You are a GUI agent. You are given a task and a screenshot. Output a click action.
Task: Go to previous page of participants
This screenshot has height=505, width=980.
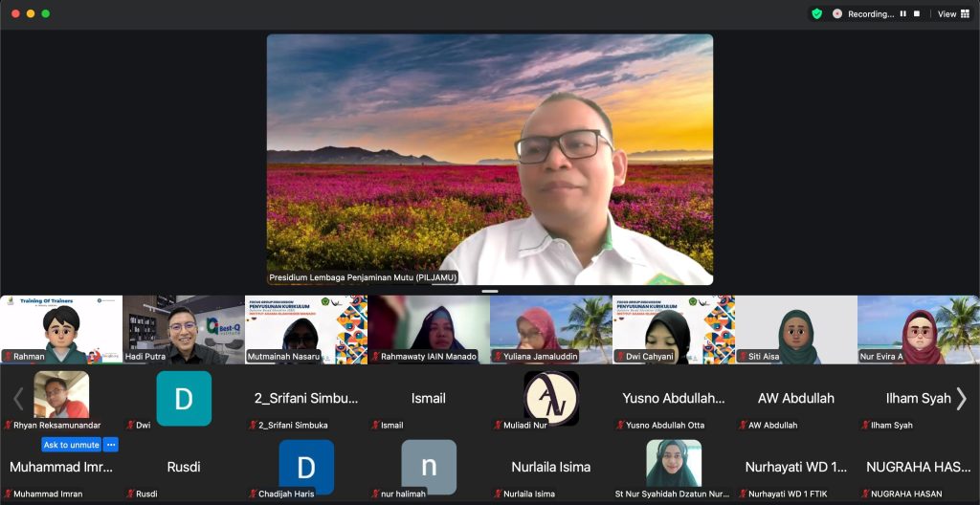click(17, 398)
